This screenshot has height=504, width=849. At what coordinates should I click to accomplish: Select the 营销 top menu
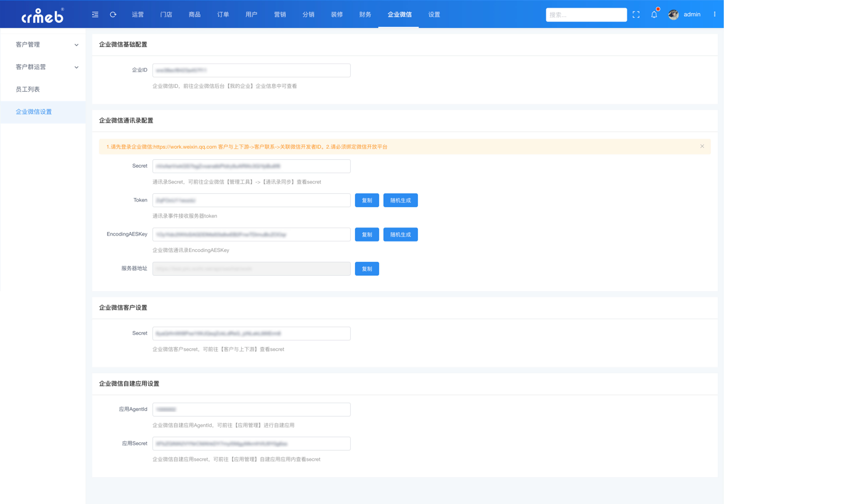280,14
